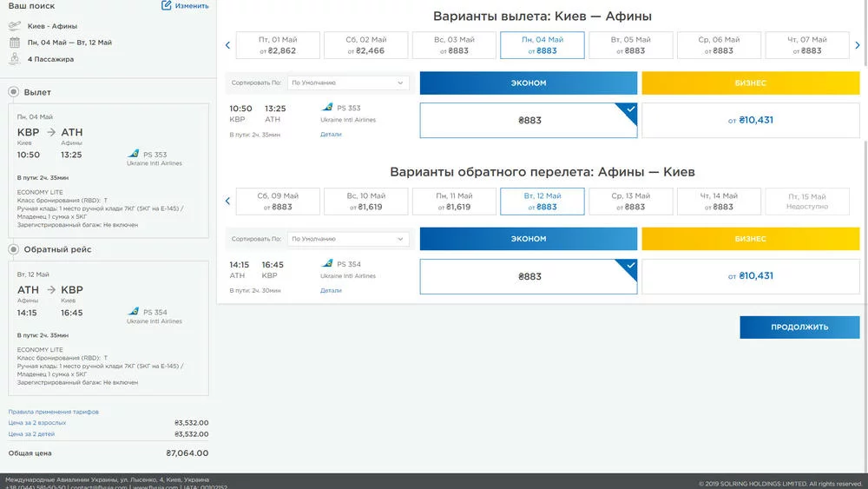Click the Цена за 2 взрослых link
The height and width of the screenshot is (489, 868).
coord(37,422)
